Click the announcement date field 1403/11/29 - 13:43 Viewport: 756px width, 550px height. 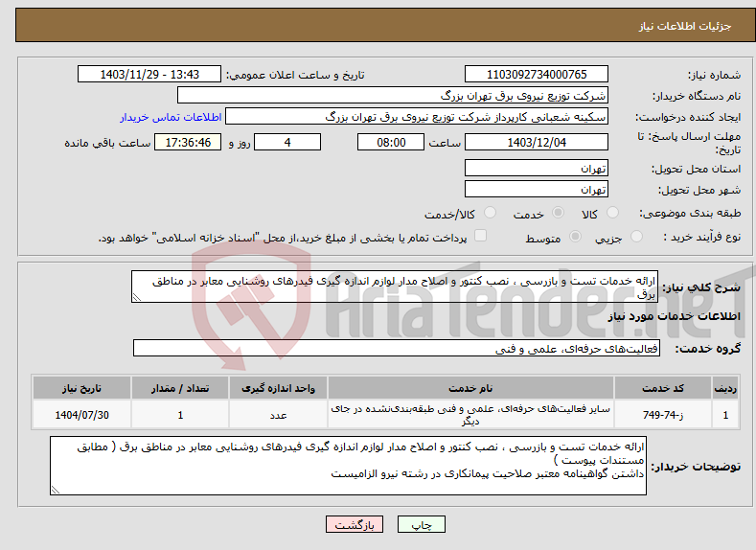click(x=149, y=74)
